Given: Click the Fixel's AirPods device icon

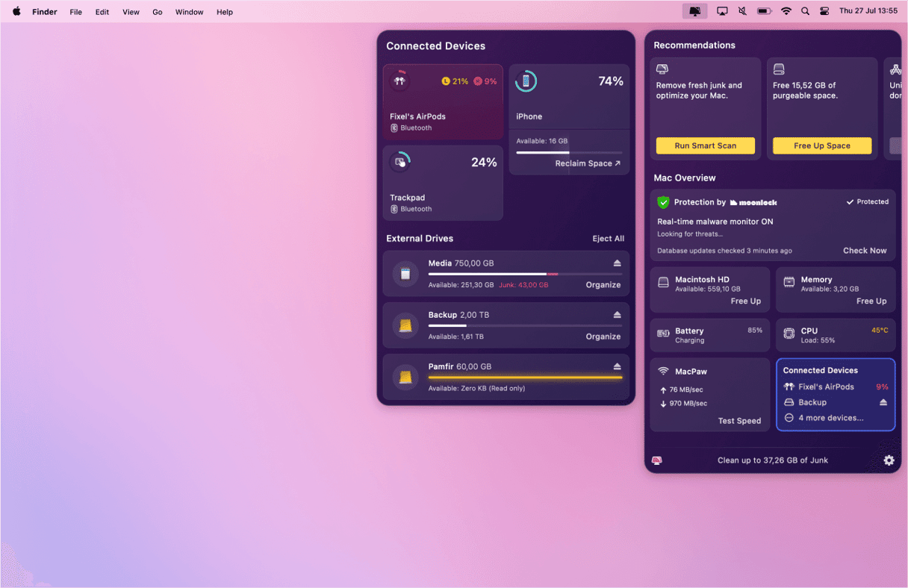Looking at the screenshot, I should pos(399,81).
